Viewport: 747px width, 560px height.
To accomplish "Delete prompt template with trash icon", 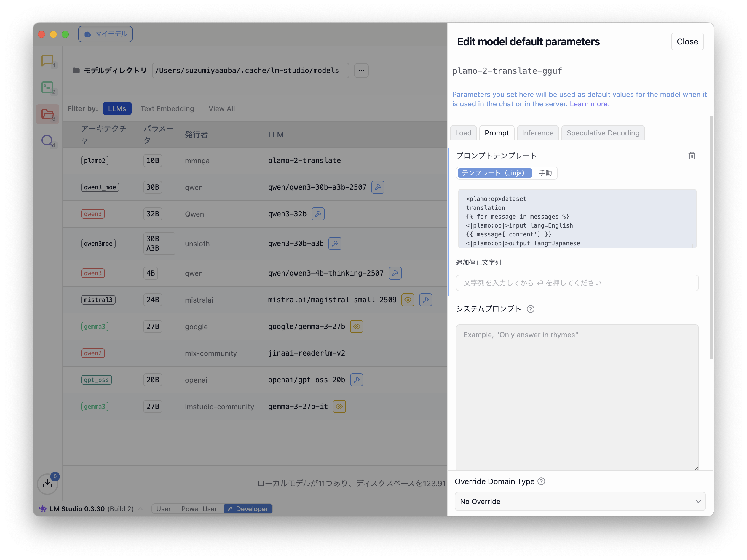I will [x=692, y=156].
